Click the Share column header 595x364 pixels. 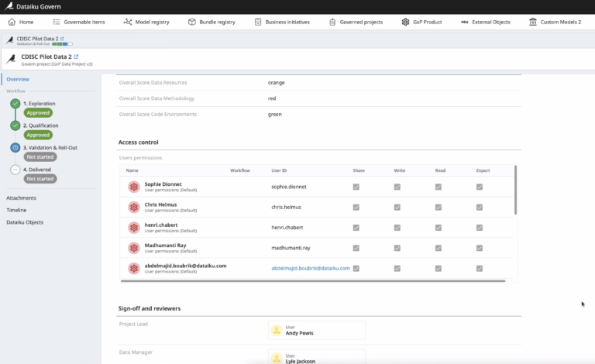click(x=359, y=170)
